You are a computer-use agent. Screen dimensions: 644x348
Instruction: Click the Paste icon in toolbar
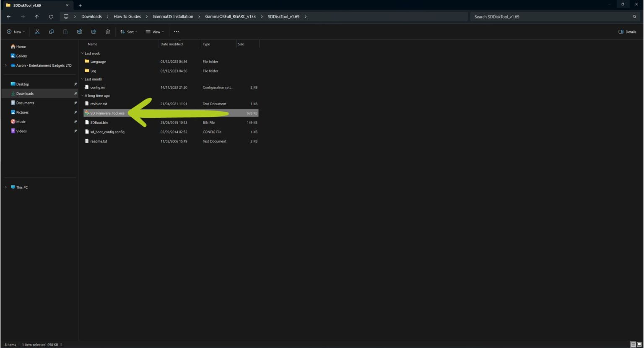[65, 32]
